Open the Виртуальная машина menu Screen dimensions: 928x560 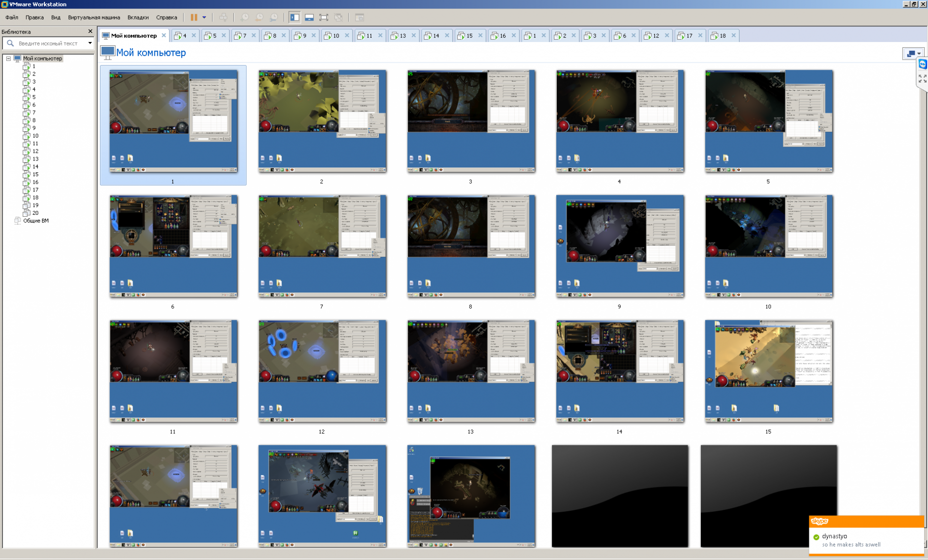tap(94, 17)
